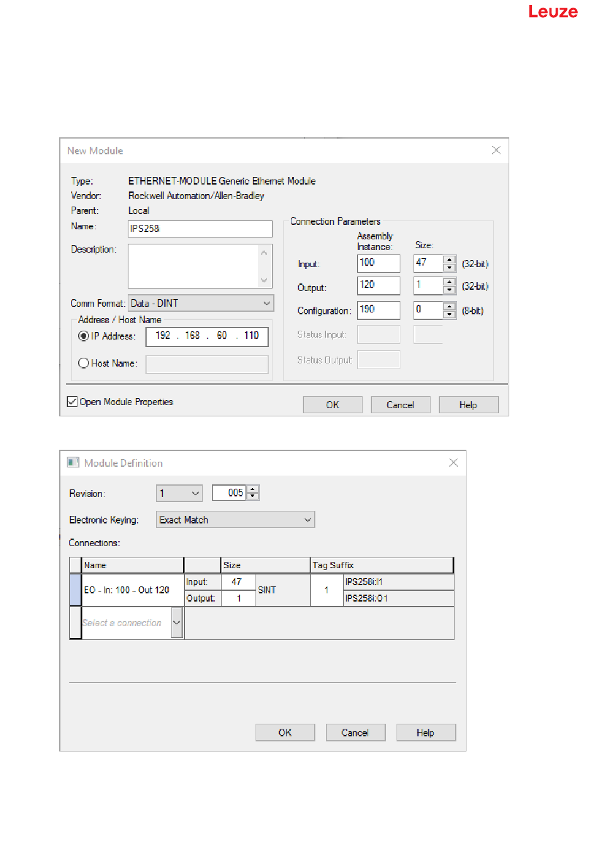
Task: Decrease Configuration size with down arrow
Action: [449, 314]
